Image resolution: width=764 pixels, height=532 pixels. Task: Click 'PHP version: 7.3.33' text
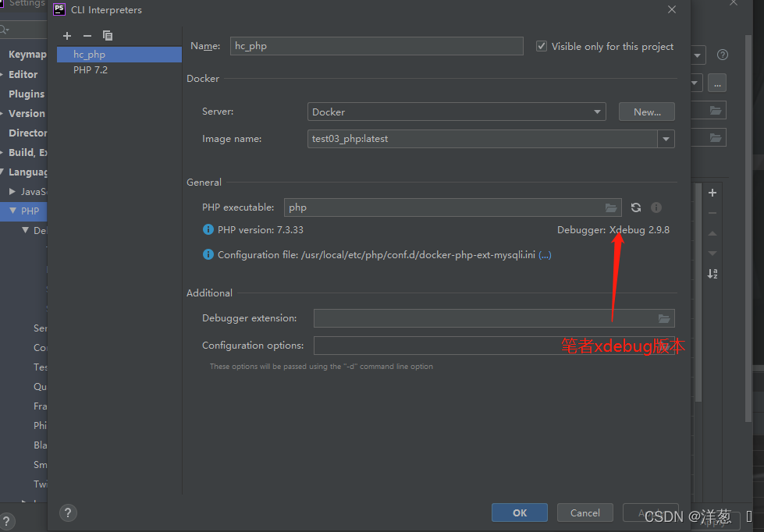(260, 230)
